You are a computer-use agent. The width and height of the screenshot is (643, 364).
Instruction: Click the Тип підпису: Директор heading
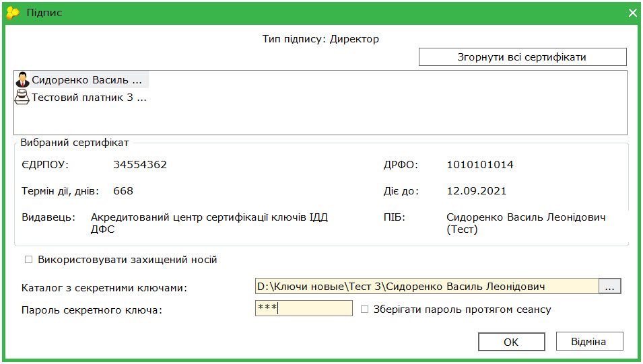(x=320, y=39)
